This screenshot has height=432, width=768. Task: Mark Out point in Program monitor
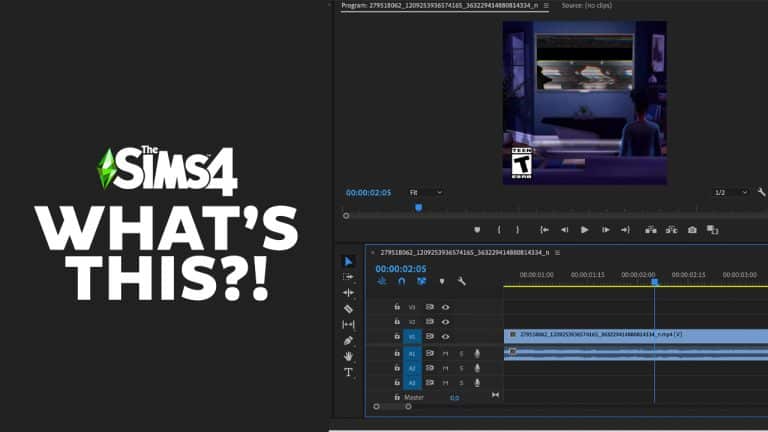pos(517,230)
